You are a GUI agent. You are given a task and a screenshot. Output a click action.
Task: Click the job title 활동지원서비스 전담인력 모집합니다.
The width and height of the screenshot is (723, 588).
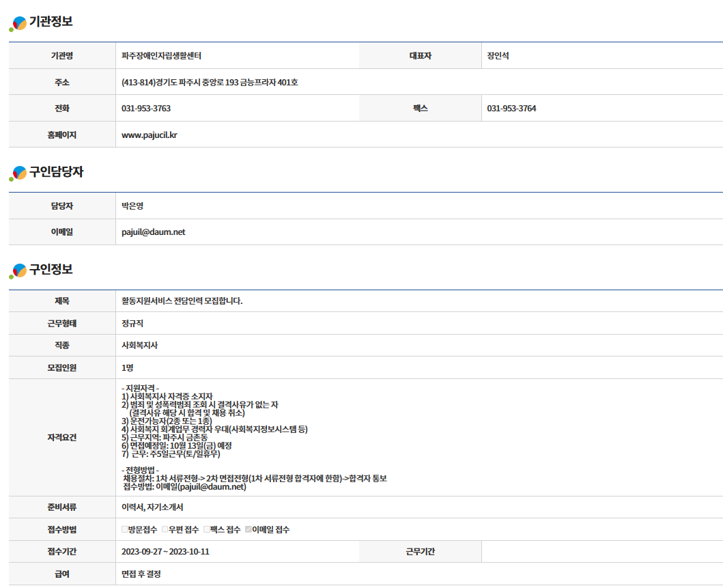coord(182,301)
